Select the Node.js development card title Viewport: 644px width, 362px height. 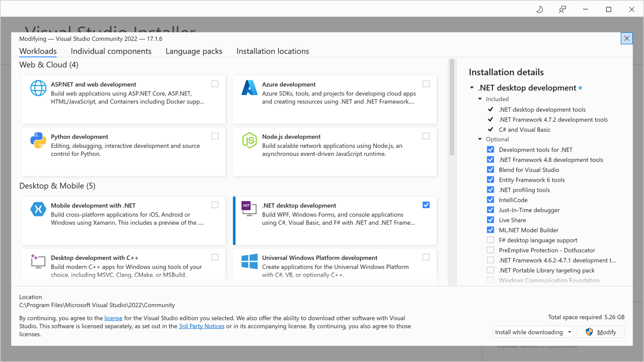point(291,137)
